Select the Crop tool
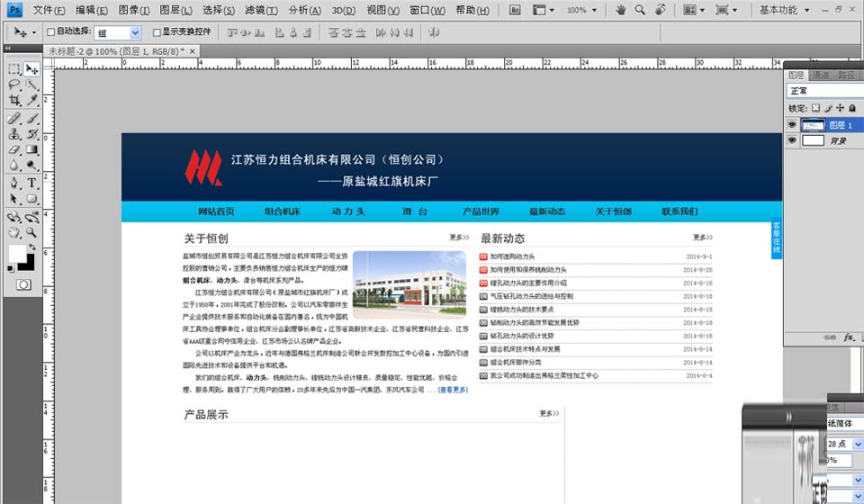This screenshot has height=504, width=864. pos(13,101)
